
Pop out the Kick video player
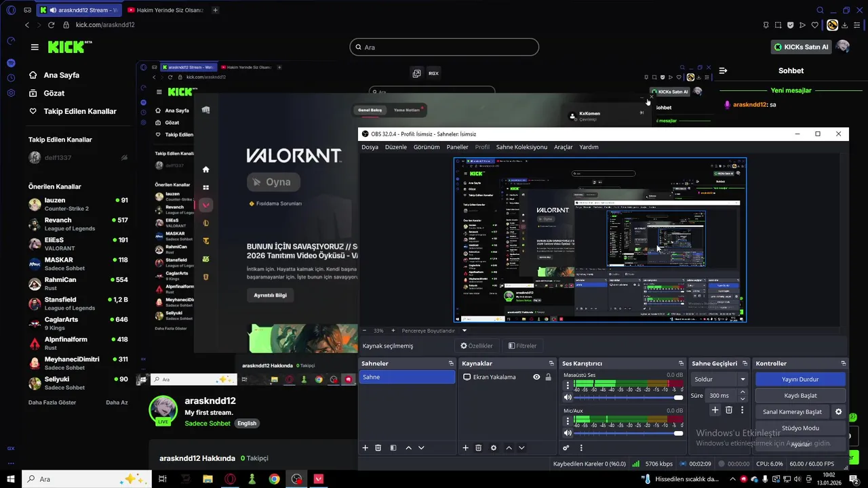tap(416, 73)
